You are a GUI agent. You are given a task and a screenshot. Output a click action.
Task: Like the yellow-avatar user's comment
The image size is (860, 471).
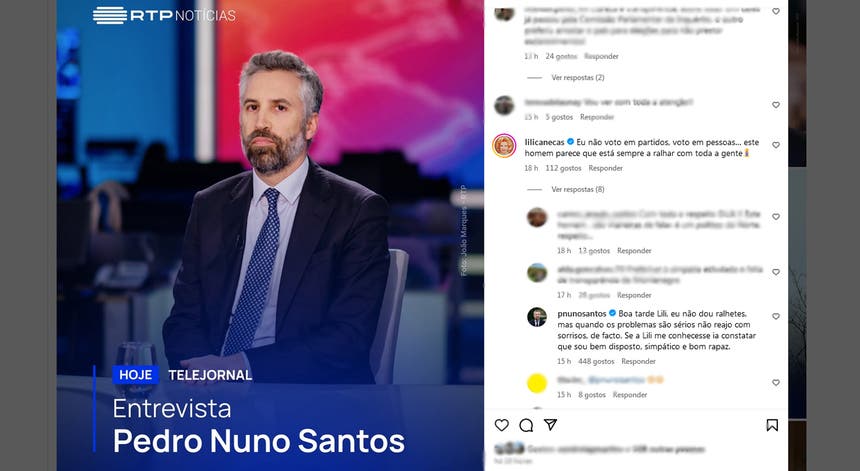(776, 383)
